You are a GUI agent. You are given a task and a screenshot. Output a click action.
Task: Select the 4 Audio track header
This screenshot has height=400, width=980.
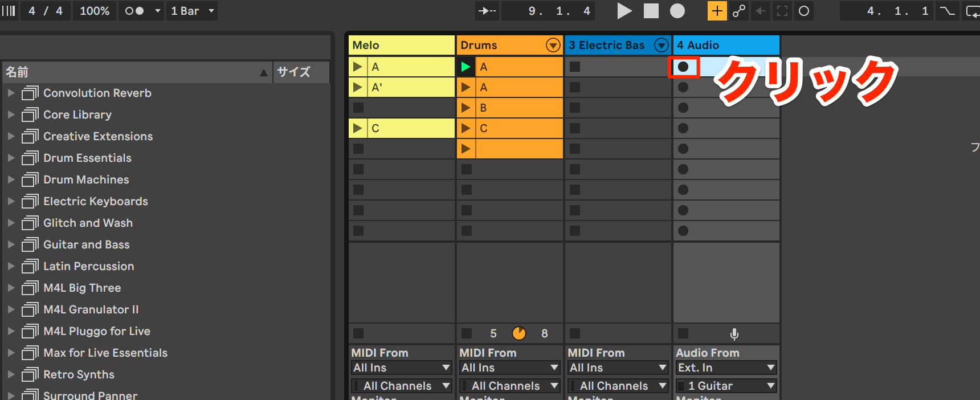pos(726,45)
